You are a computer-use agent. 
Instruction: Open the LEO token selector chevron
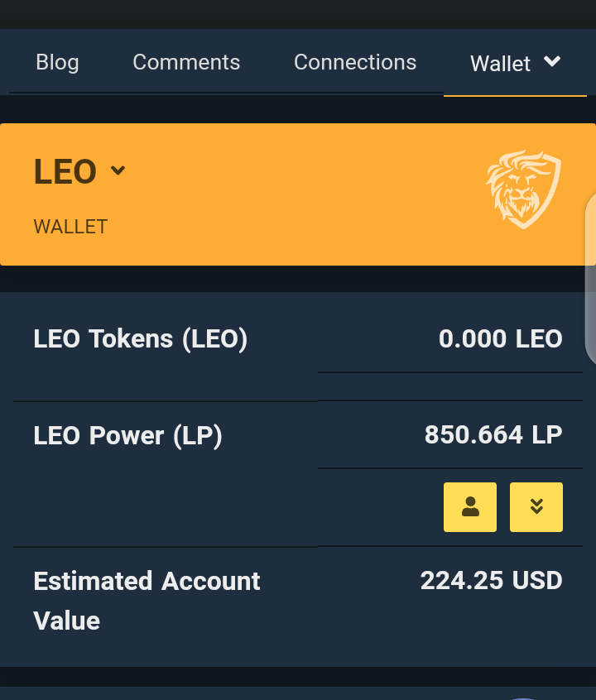coord(118,170)
